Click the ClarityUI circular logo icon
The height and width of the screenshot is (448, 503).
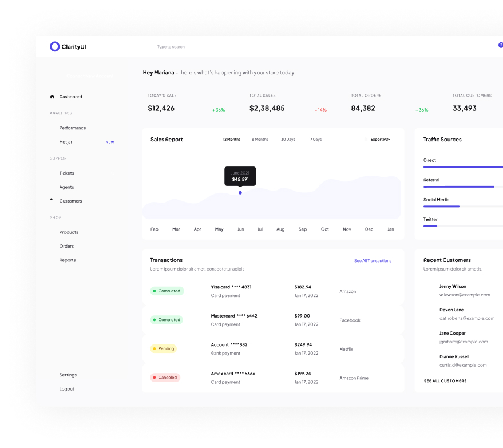54,47
